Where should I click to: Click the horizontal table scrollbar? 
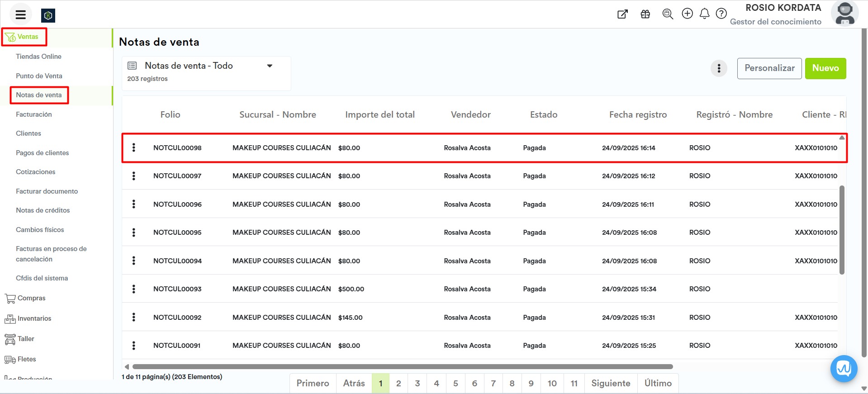click(403, 367)
